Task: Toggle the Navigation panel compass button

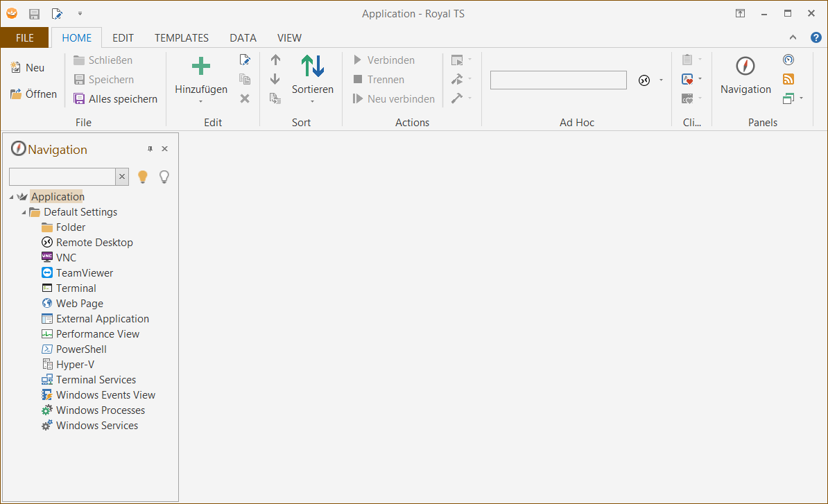Action: (x=745, y=76)
